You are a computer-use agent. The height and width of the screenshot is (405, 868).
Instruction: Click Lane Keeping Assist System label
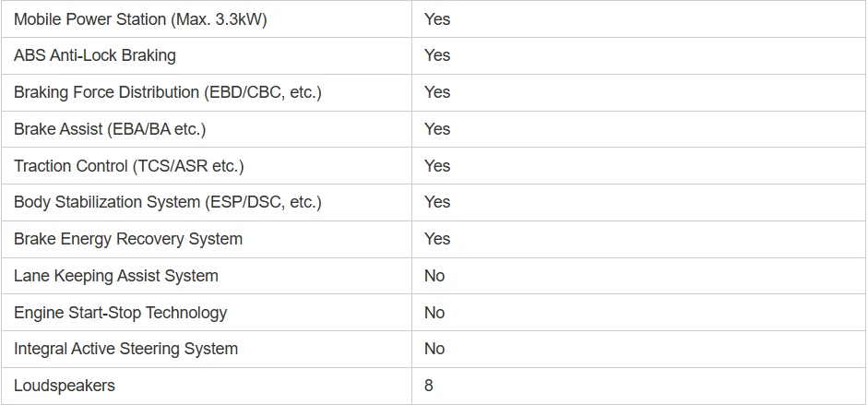tap(115, 276)
